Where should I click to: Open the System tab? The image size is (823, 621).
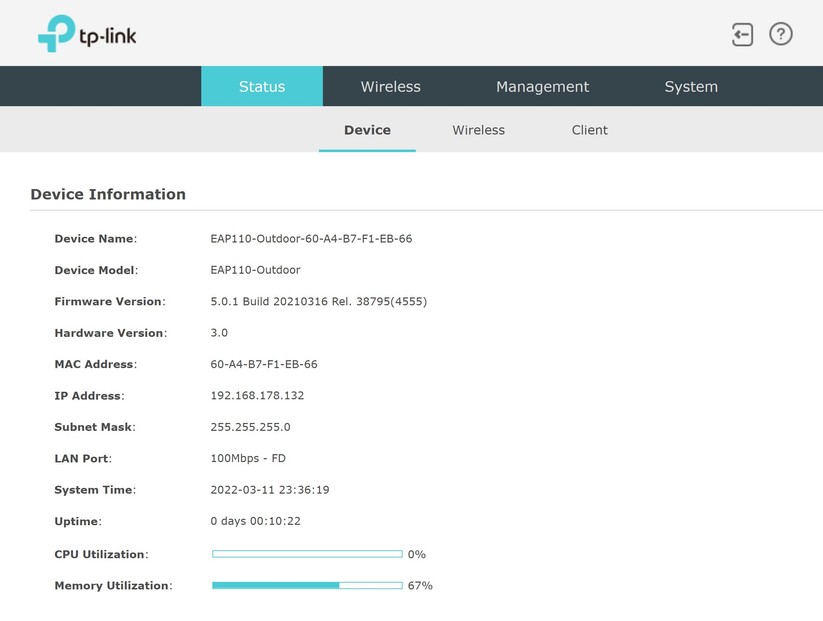pos(691,86)
